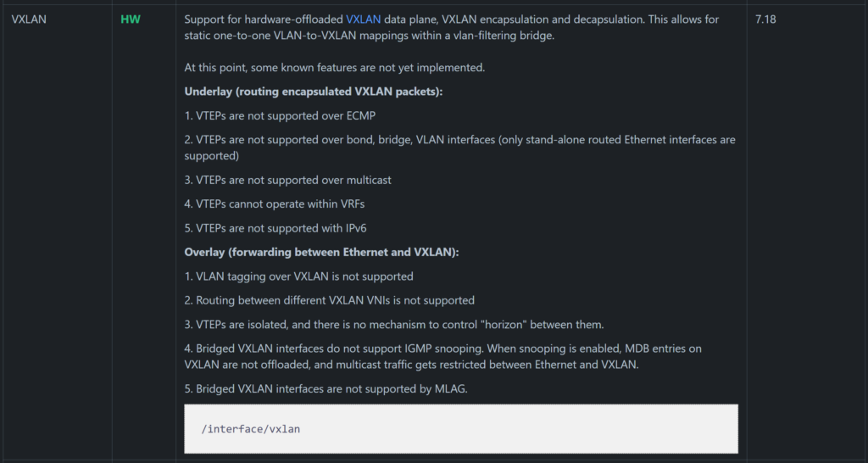Click the VTEPs with IPv6 line
Viewport: 868px width, 463px height.
(275, 228)
